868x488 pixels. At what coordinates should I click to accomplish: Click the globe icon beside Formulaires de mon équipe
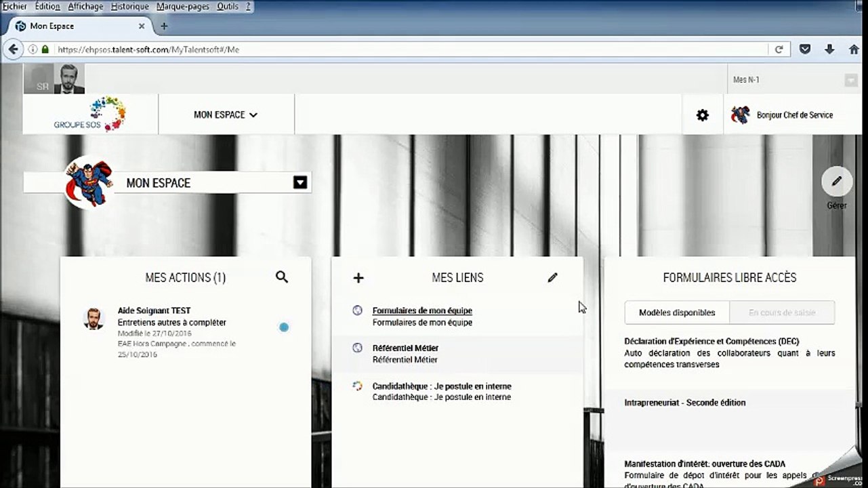point(357,310)
